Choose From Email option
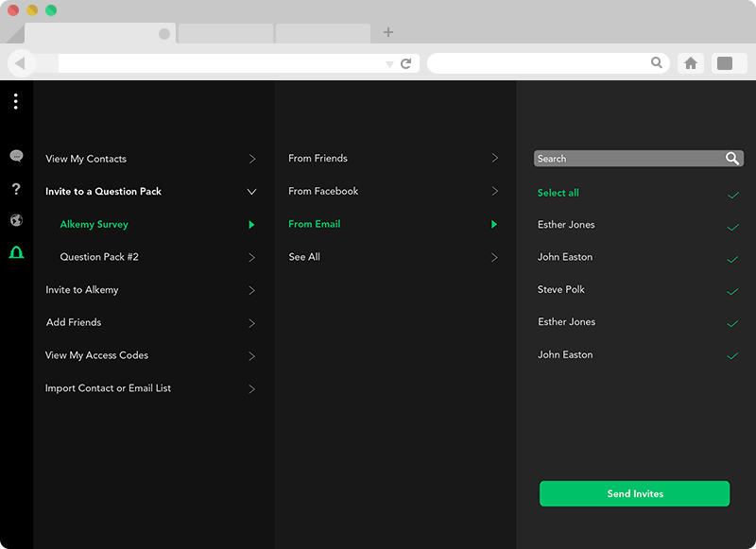 pos(315,224)
